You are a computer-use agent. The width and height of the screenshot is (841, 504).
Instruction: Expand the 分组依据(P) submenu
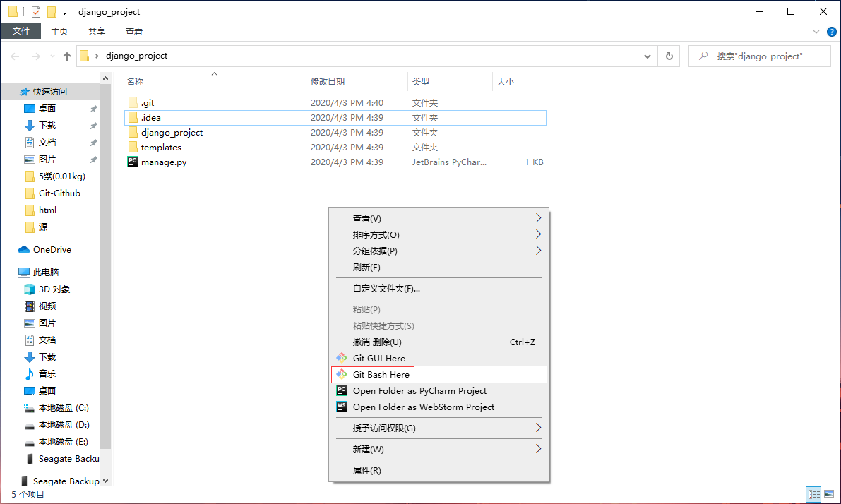tap(539, 251)
